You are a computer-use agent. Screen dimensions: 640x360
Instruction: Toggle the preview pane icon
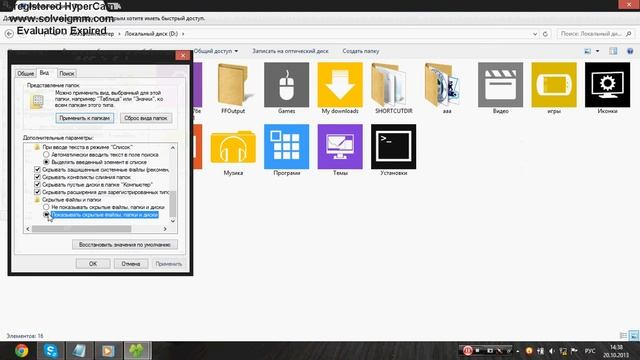613,51
